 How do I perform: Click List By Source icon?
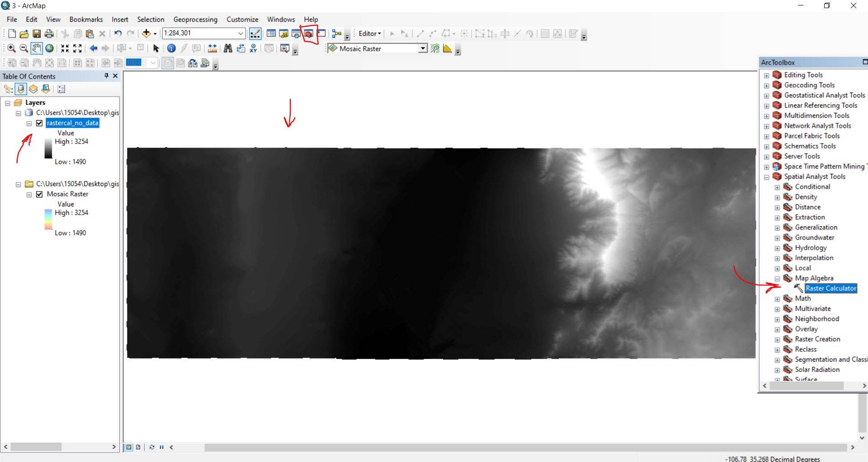21,89
